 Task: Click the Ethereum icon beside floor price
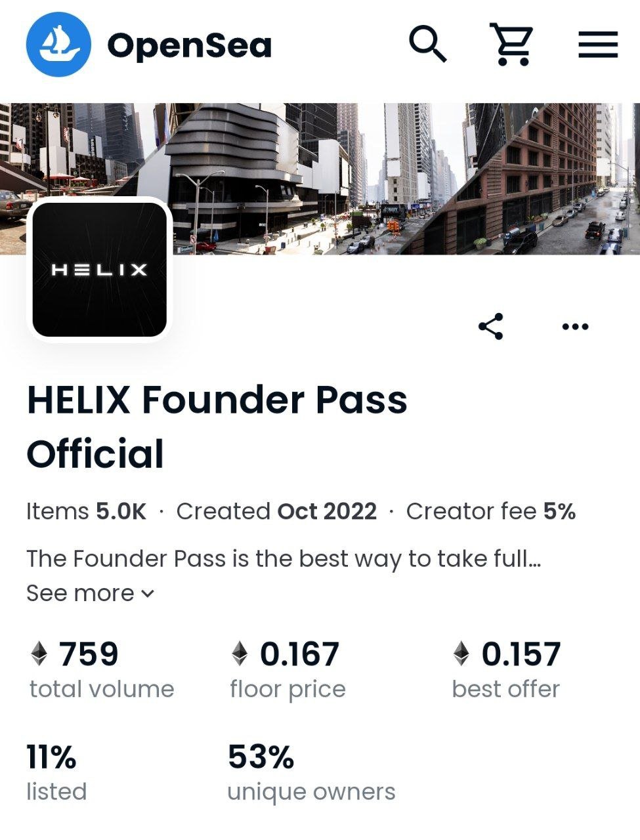tap(240, 654)
